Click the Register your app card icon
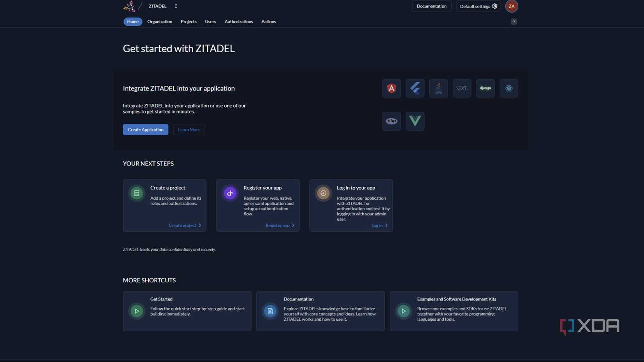 230,193
